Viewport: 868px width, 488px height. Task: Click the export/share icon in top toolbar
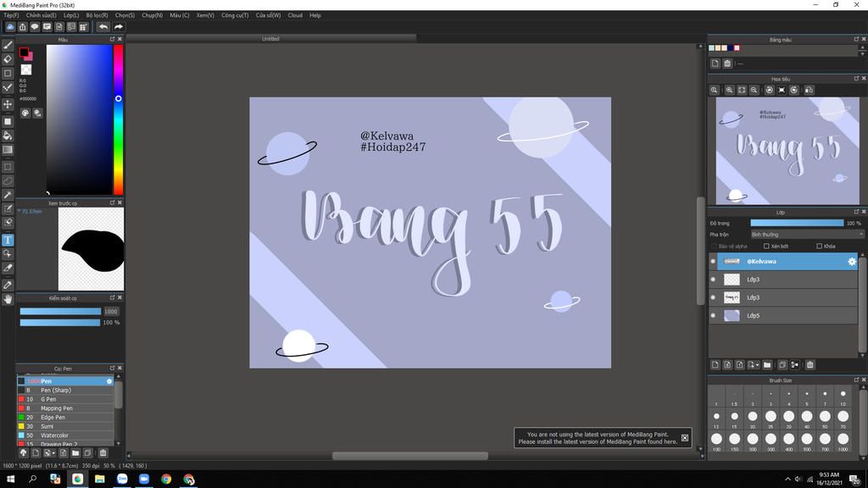(x=23, y=26)
